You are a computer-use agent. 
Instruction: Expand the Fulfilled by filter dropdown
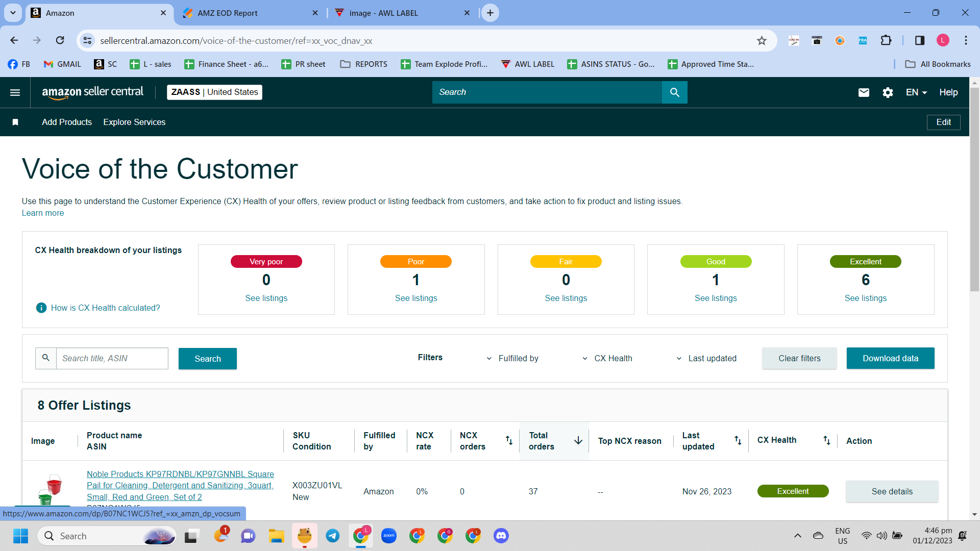[x=512, y=358]
